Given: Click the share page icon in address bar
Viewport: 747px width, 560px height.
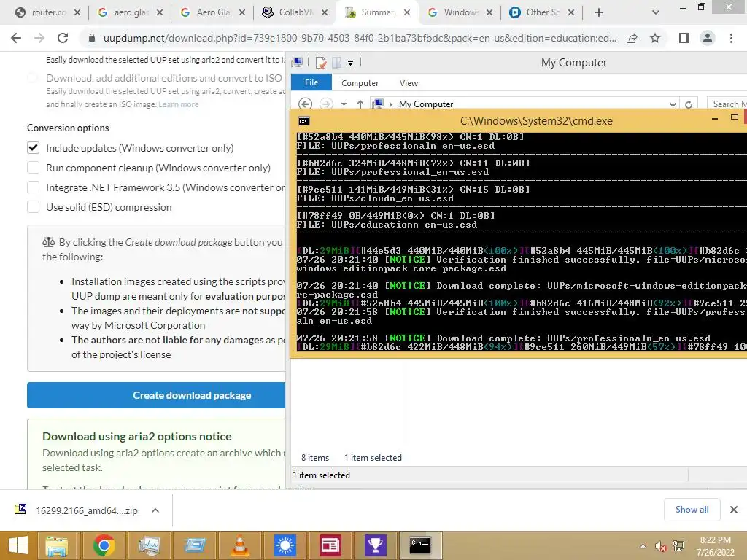Looking at the screenshot, I should 632,38.
